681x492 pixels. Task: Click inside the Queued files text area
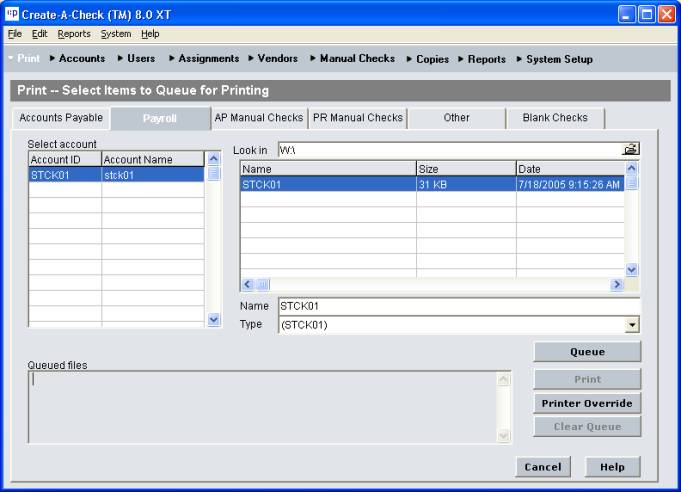(x=263, y=406)
